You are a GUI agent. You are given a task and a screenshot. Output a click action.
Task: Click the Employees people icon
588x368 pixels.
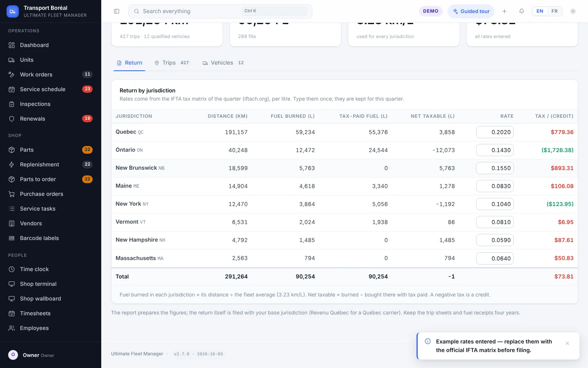12,328
